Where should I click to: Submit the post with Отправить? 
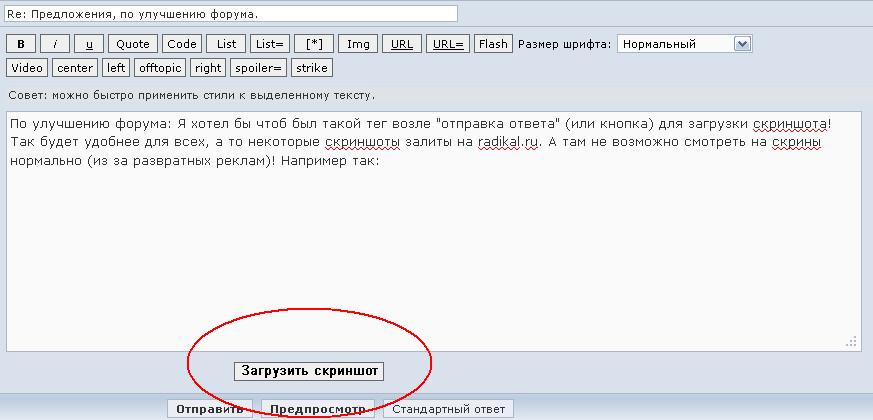click(210, 409)
